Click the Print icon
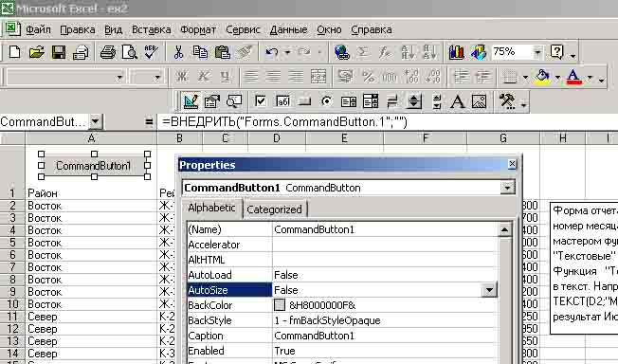The width and height of the screenshot is (618, 364). [108, 52]
